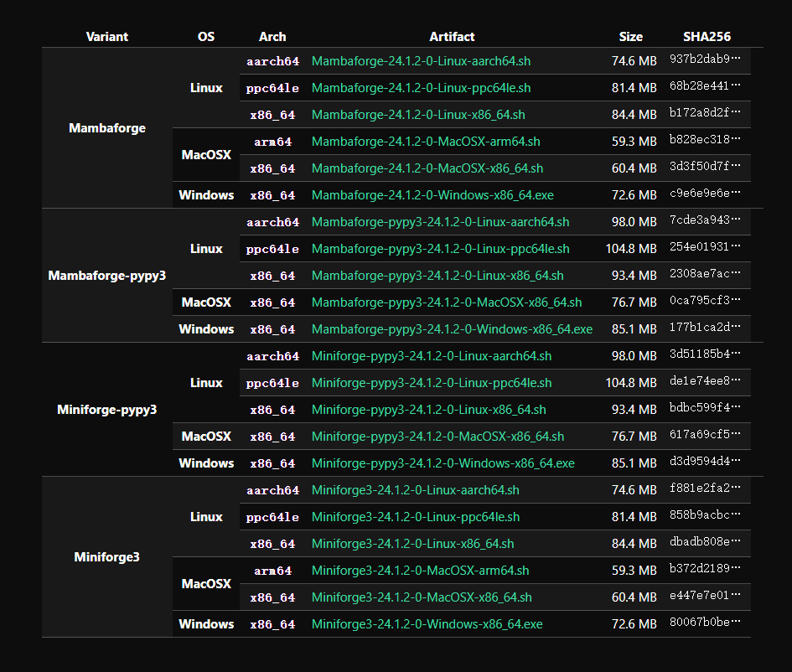
Task: Click the truncated SHA256 hash 937b2dab9
Action: click(x=705, y=60)
